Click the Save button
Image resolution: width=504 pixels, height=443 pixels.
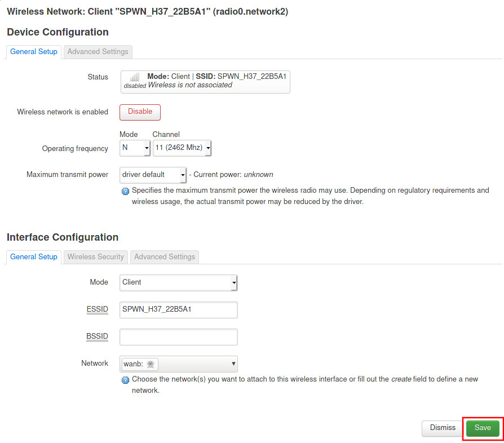click(x=483, y=428)
